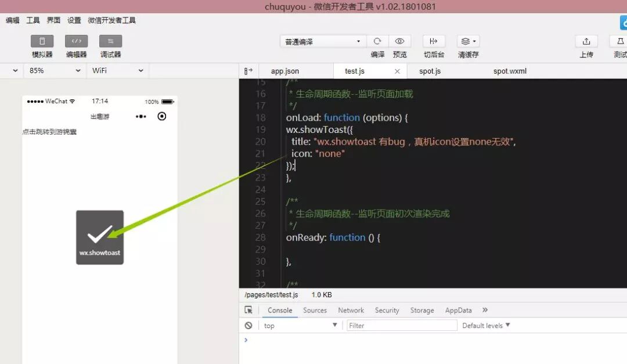Click the console Filter input field

[402, 325]
